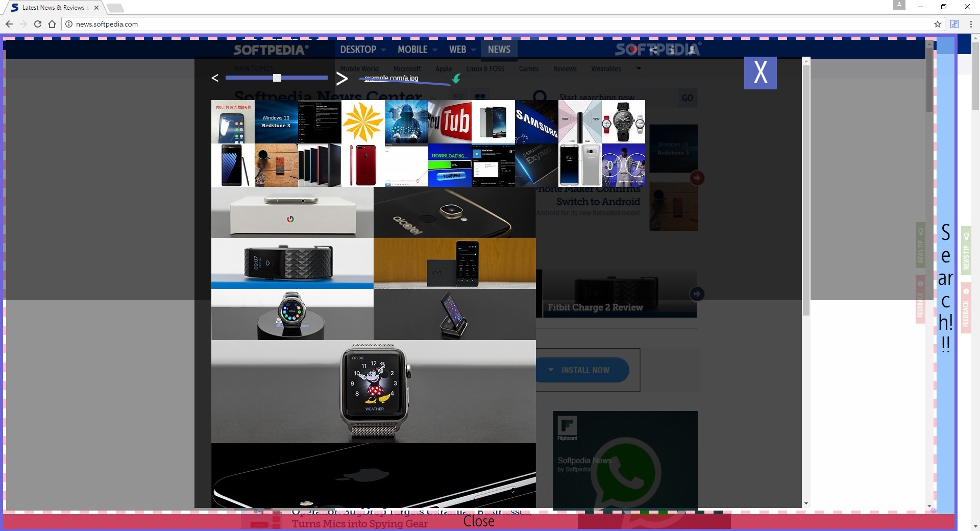Close the Latest News & Reviews tab

(96, 8)
